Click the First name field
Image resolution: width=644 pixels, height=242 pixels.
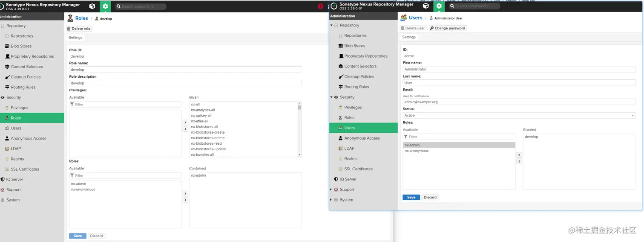point(519,69)
